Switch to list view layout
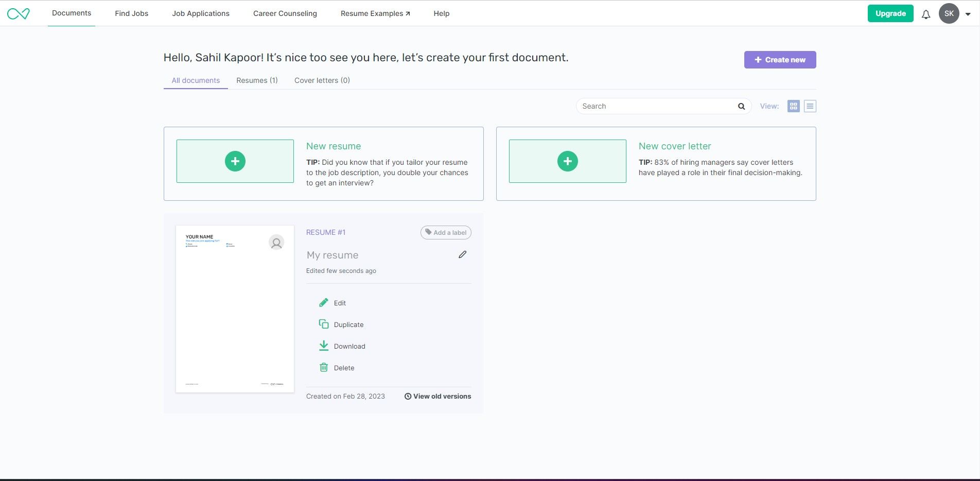This screenshot has height=481, width=980. click(810, 106)
